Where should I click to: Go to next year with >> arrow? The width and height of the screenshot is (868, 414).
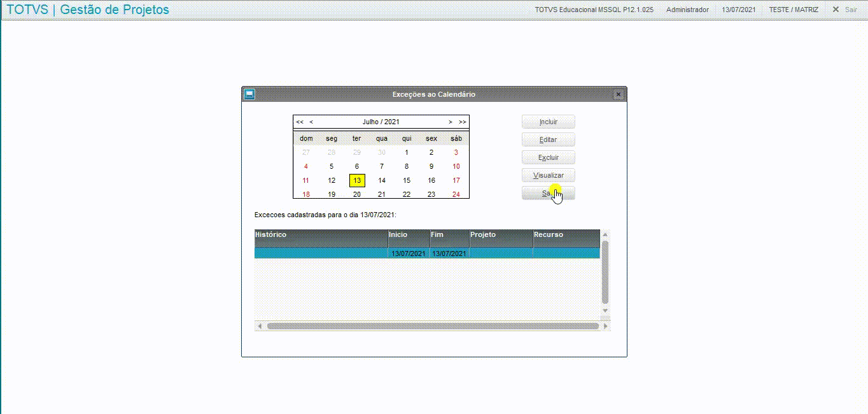[x=462, y=122]
